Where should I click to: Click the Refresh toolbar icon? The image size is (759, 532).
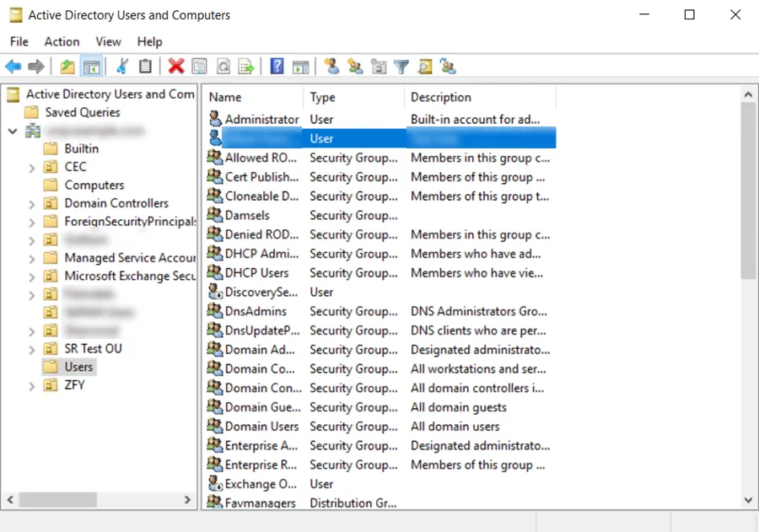pos(223,67)
